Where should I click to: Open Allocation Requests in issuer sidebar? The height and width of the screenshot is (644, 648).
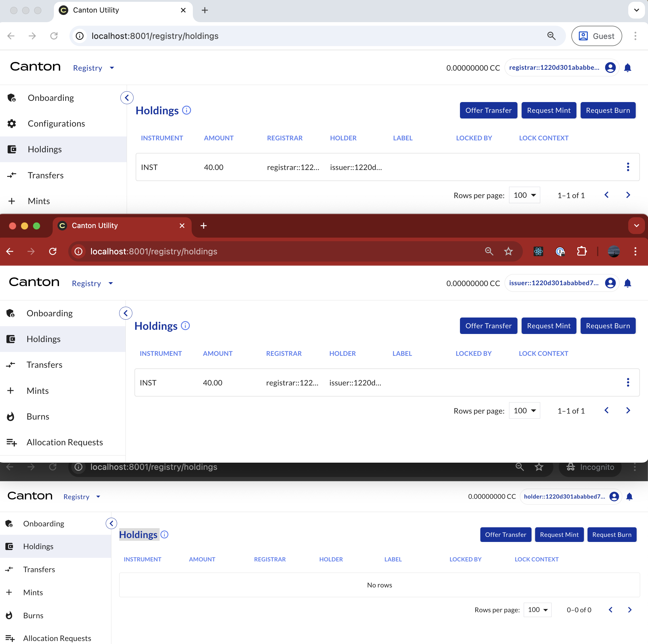tap(65, 442)
